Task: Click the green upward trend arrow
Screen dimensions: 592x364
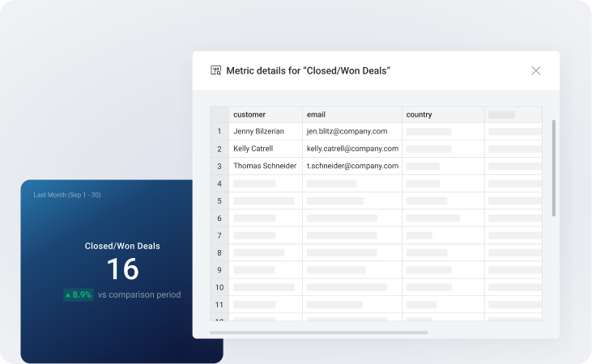Action: [68, 295]
